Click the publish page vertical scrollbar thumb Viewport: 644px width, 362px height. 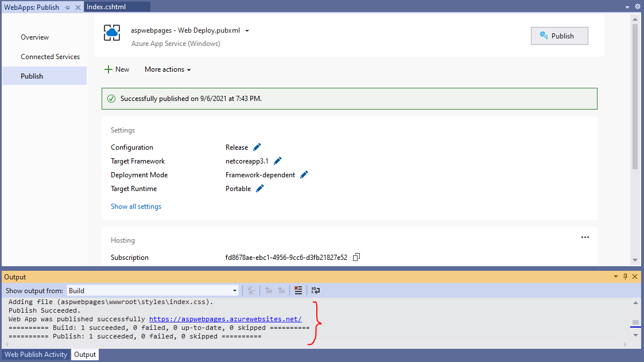(635, 96)
